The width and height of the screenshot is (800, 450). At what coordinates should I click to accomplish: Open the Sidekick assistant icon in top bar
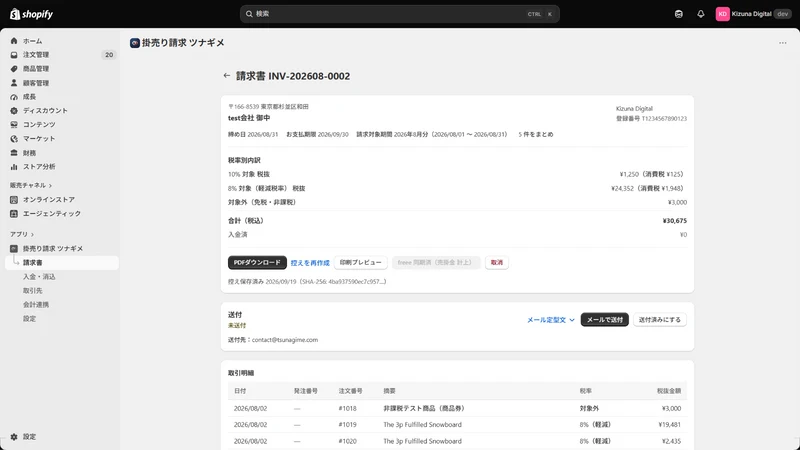pyautogui.click(x=679, y=14)
